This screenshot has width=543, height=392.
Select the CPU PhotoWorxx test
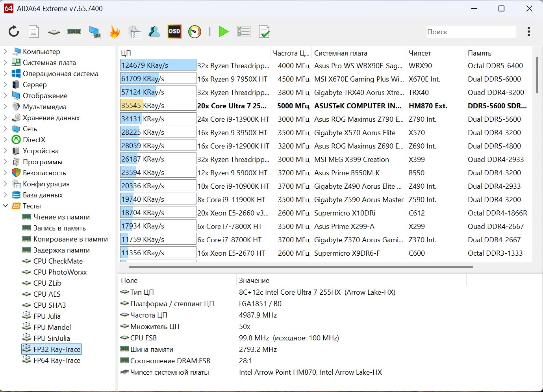click(60, 272)
